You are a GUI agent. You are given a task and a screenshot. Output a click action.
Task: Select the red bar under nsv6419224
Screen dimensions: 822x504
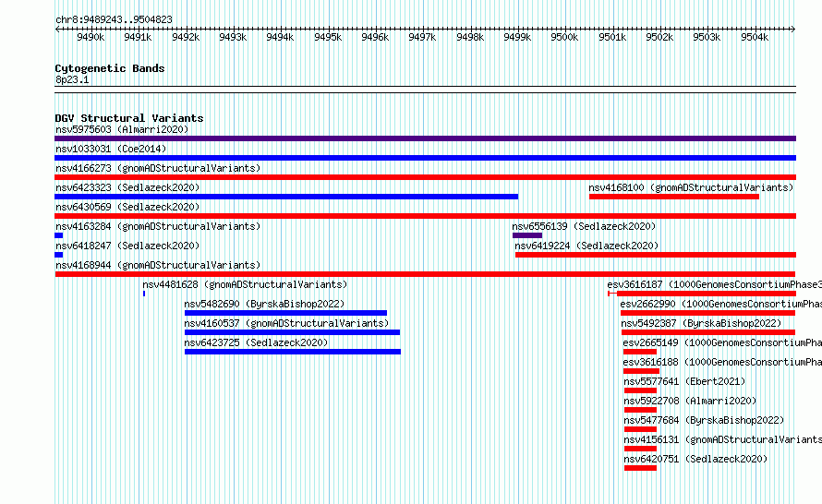pos(656,255)
